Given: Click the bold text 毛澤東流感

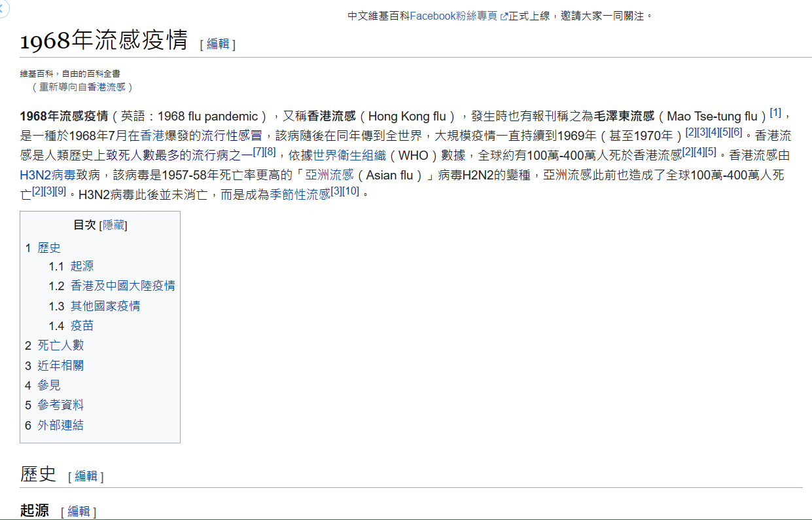Looking at the screenshot, I should [x=624, y=116].
